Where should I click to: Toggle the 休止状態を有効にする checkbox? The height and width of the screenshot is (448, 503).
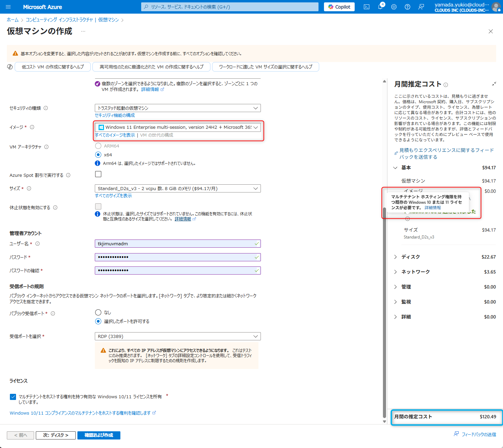click(98, 206)
